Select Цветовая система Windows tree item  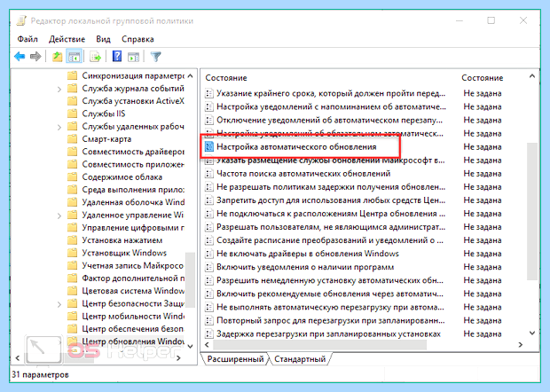(133, 291)
